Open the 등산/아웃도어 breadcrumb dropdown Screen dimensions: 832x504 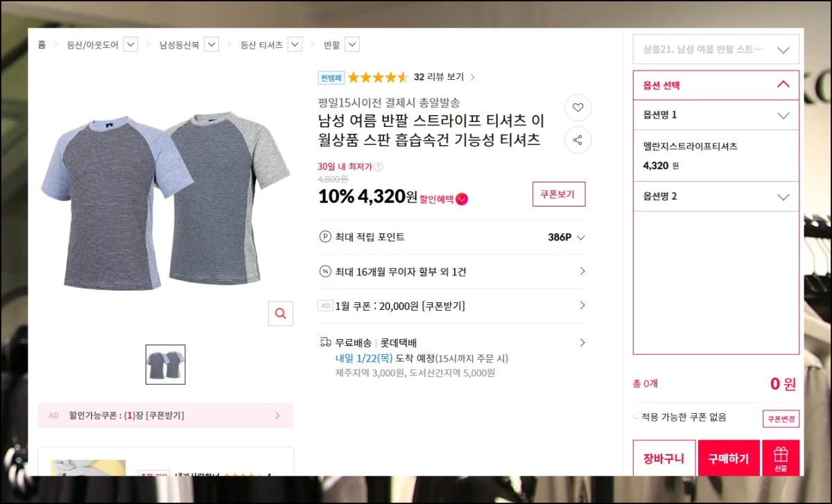(x=130, y=45)
